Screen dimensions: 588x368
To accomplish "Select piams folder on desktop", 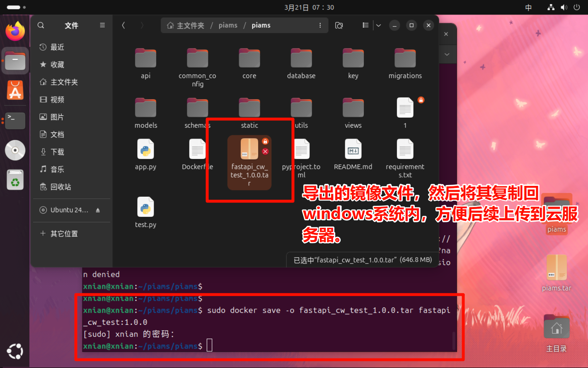I will coord(557,214).
